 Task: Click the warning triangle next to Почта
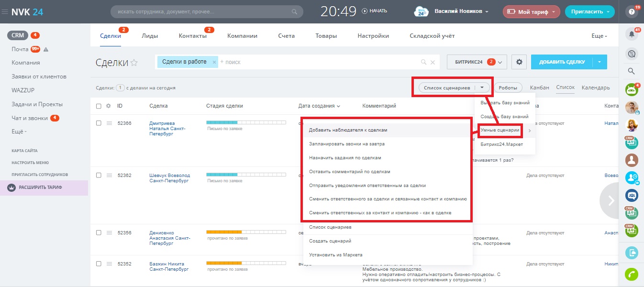46,49
